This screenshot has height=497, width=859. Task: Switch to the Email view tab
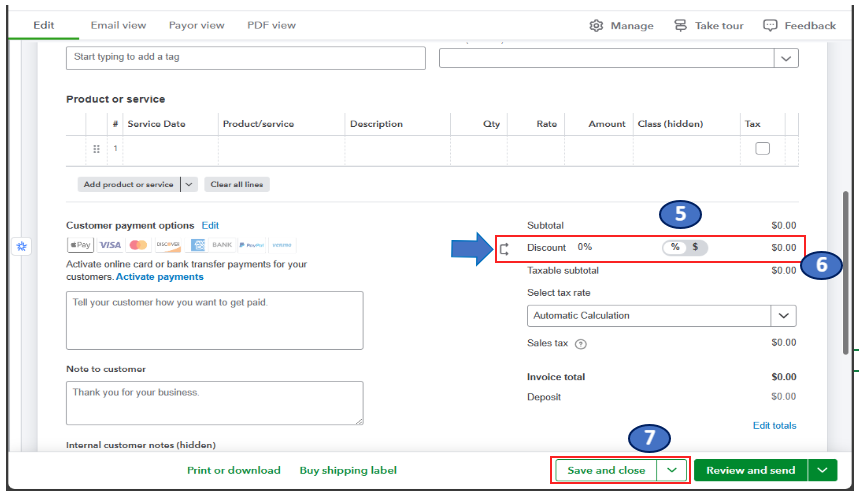point(118,25)
